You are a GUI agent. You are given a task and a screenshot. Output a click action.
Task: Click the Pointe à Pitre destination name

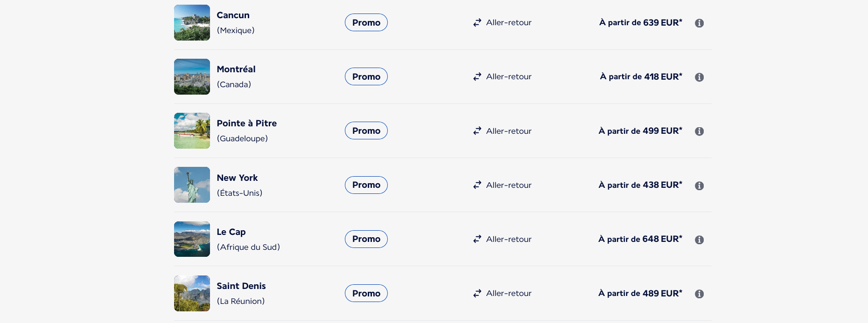[x=246, y=123]
